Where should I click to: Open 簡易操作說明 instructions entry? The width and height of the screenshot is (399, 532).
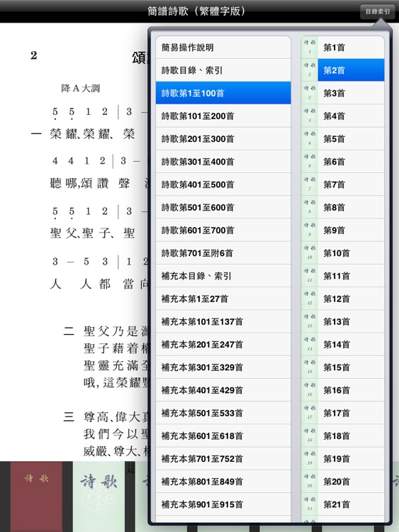[223, 48]
